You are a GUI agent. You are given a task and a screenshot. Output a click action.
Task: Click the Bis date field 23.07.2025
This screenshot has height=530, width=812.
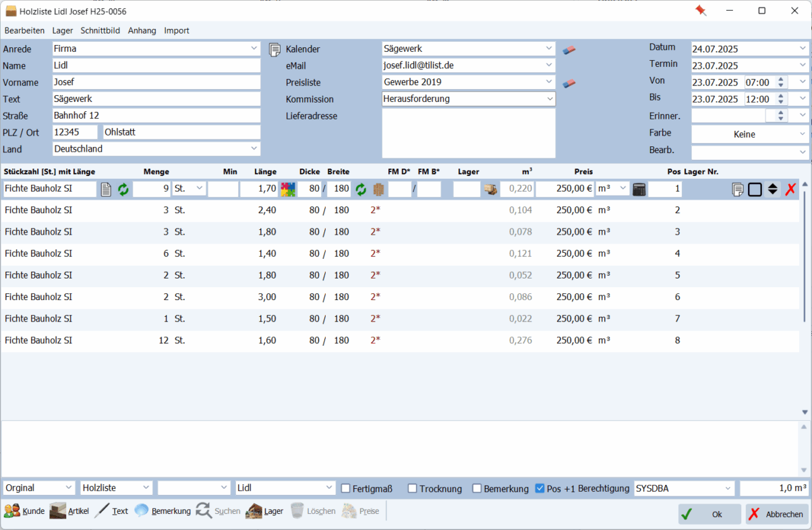pyautogui.click(x=718, y=99)
